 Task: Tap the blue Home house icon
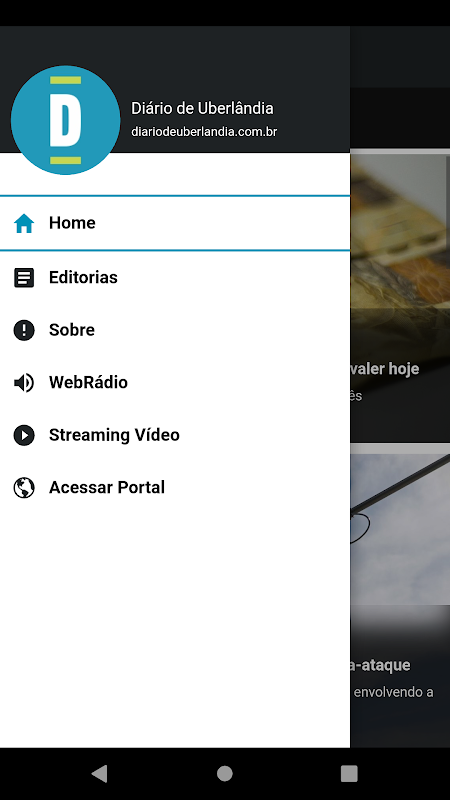click(x=24, y=223)
